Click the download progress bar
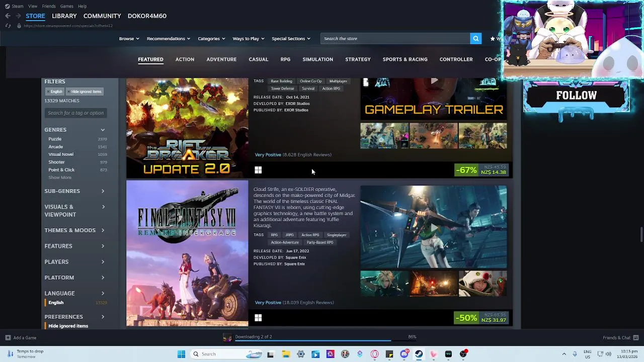 pos(326,341)
